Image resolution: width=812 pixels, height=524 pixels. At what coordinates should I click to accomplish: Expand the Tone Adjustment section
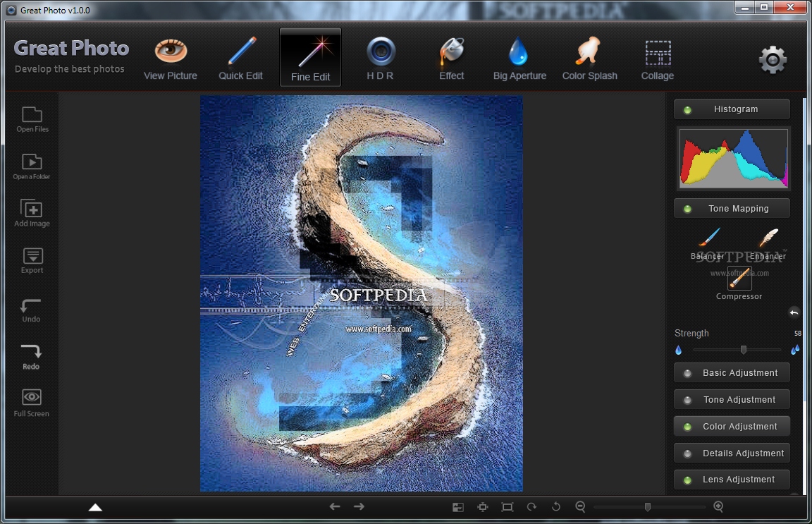click(x=732, y=400)
